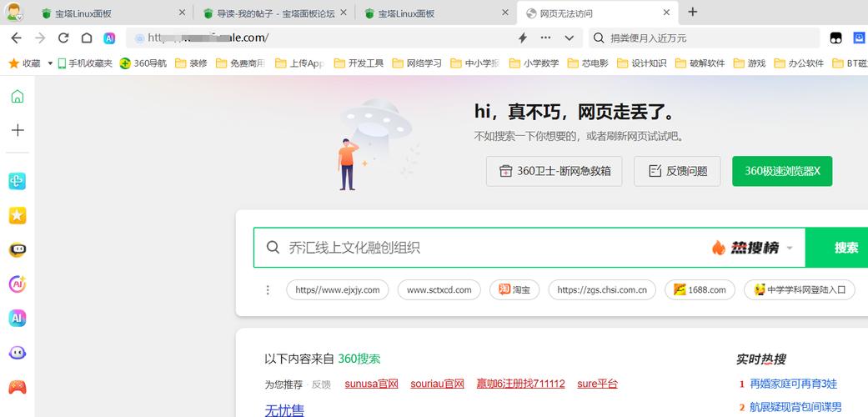Close the 导读-我的帖子 tab
Screen dimensions: 868x417
(x=344, y=13)
